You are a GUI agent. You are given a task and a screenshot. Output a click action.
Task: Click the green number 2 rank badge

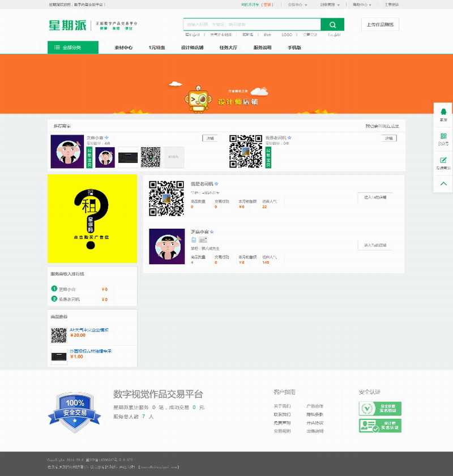click(x=54, y=299)
